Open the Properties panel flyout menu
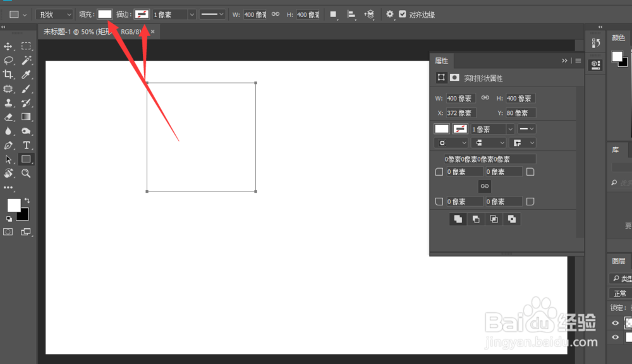This screenshot has height=364, width=632. 578,61
